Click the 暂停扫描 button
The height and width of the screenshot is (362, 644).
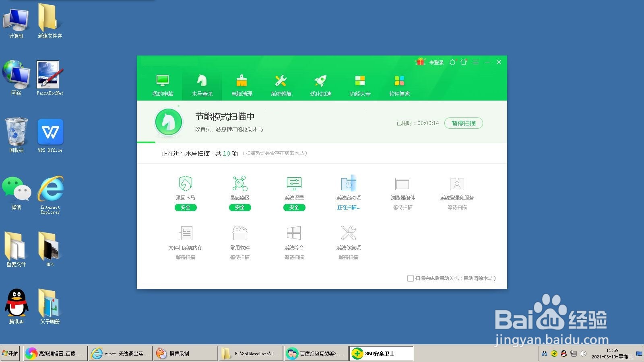pyautogui.click(x=463, y=123)
